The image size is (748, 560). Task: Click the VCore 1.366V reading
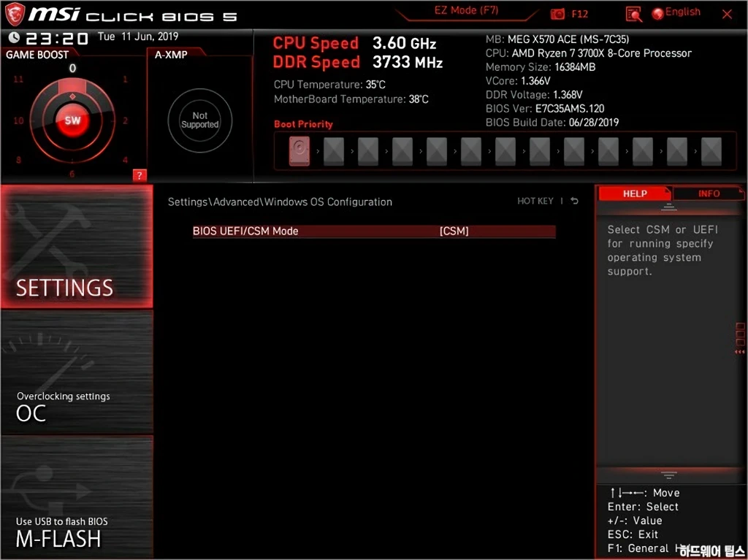tap(518, 80)
